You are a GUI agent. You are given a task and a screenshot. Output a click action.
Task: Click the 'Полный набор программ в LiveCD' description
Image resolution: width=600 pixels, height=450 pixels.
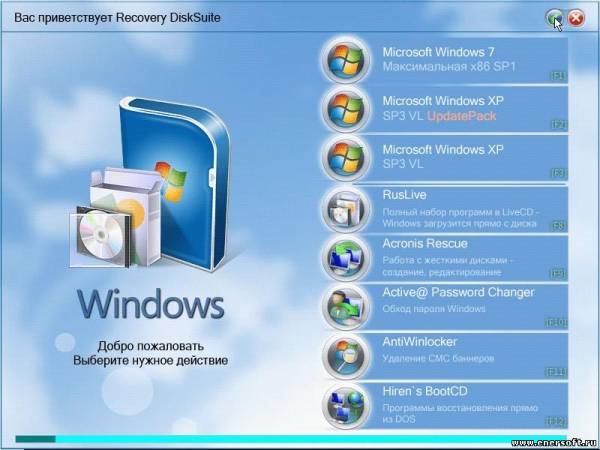pyautogui.click(x=461, y=217)
